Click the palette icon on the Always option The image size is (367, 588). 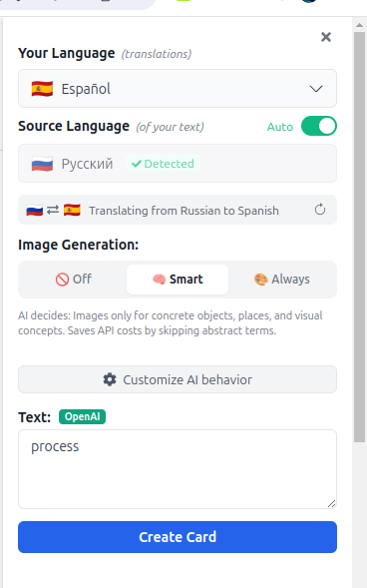point(260,280)
